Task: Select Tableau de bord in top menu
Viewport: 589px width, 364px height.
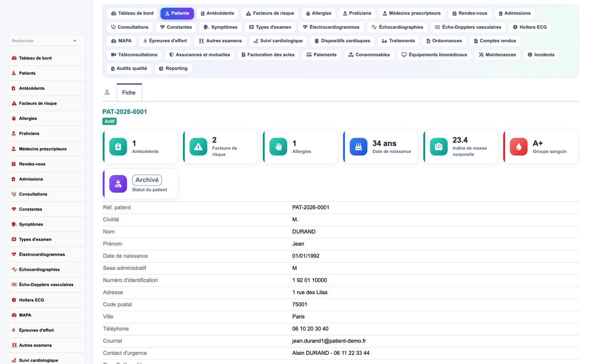Action: click(132, 13)
